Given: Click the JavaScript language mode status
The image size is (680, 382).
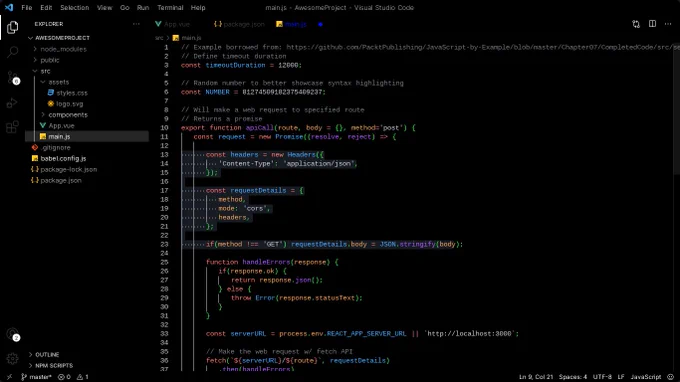Looking at the screenshot, I should click(646, 377).
